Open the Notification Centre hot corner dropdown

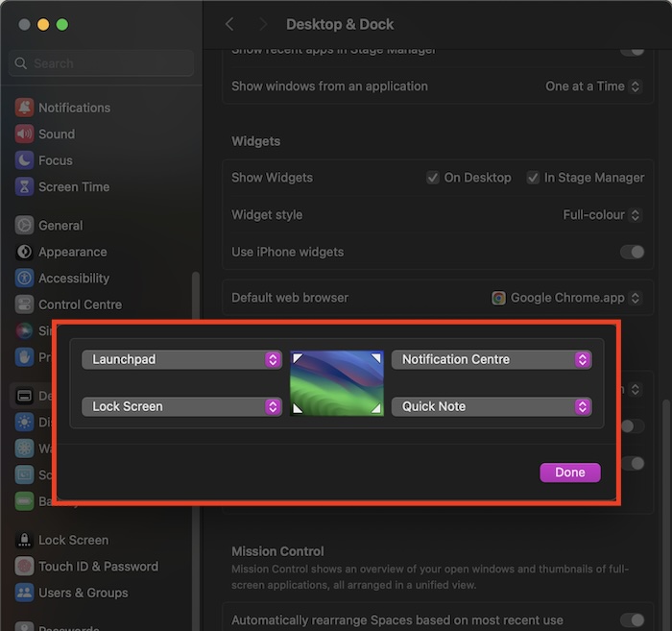pos(491,359)
